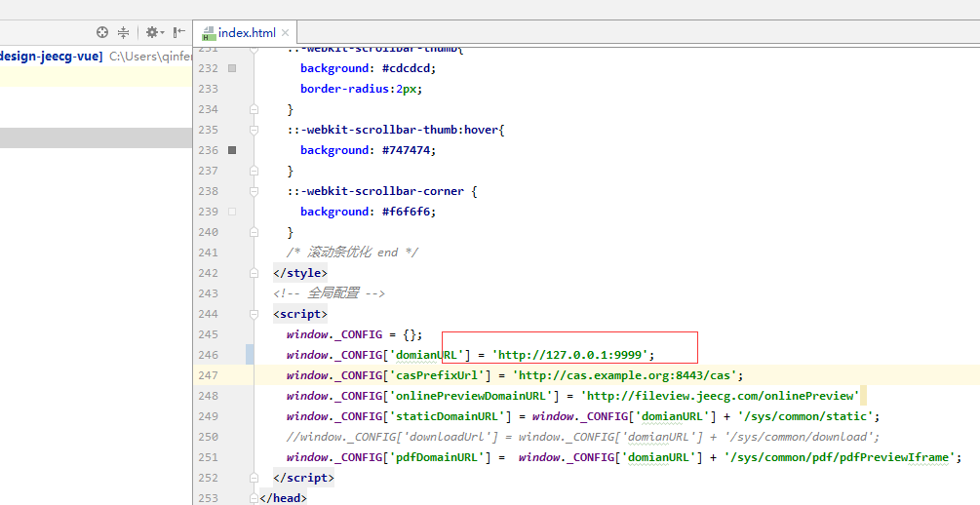Click the HTML file icon on index.html tab
Viewport: 980px width, 505px height.
209,33
